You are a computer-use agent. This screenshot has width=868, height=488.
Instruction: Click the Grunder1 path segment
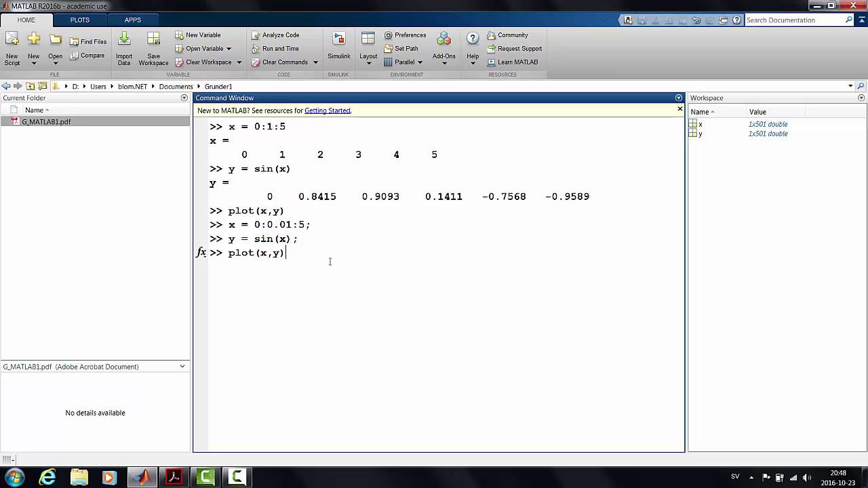pyautogui.click(x=218, y=86)
